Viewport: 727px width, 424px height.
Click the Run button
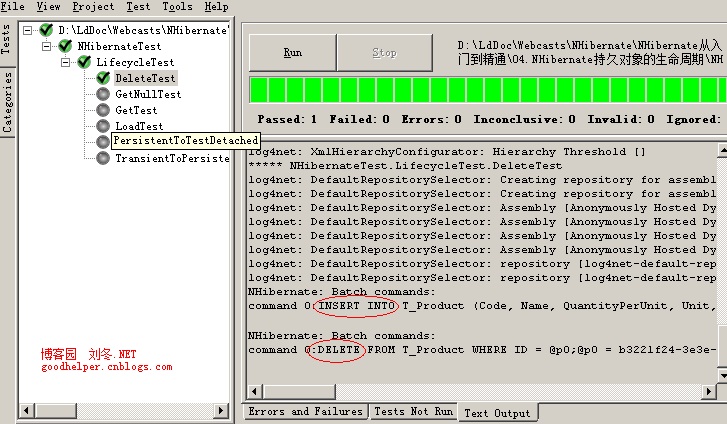pyautogui.click(x=293, y=52)
